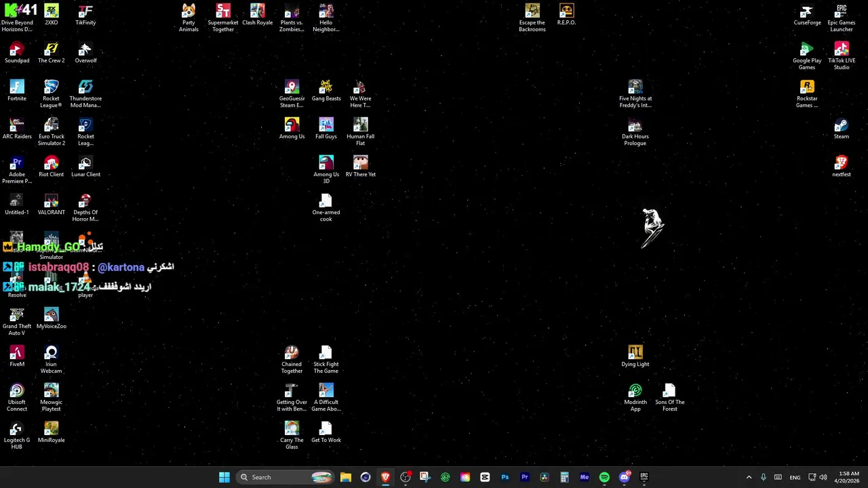
Task: Select the Gang Beasts shortcut
Action: tap(326, 90)
